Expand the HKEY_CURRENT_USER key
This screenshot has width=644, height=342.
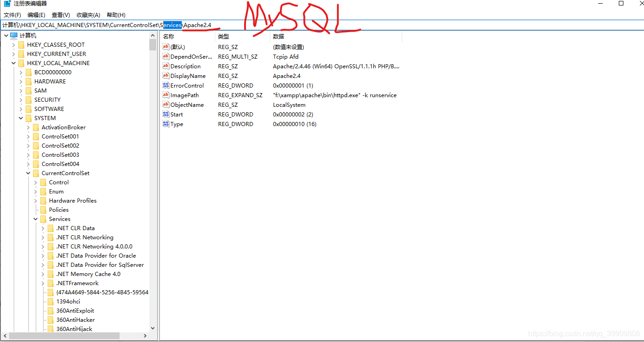(x=13, y=54)
